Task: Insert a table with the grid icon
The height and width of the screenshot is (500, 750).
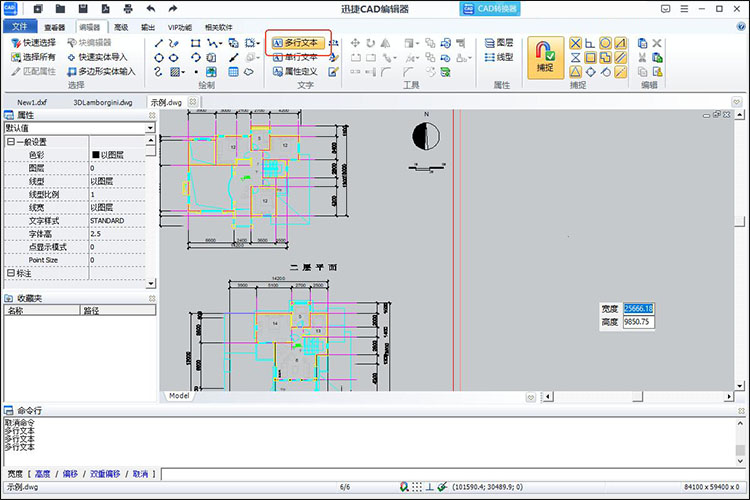Action: pos(233,72)
